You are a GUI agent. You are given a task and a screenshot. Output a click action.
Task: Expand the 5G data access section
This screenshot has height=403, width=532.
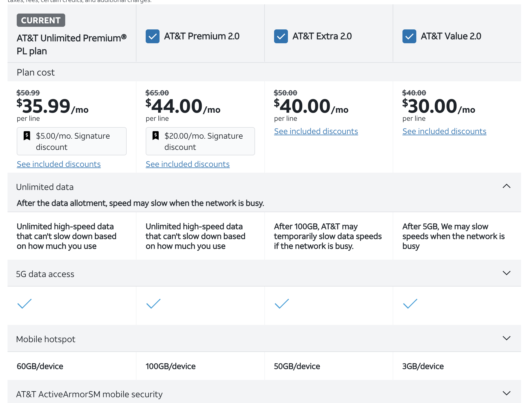tap(506, 273)
